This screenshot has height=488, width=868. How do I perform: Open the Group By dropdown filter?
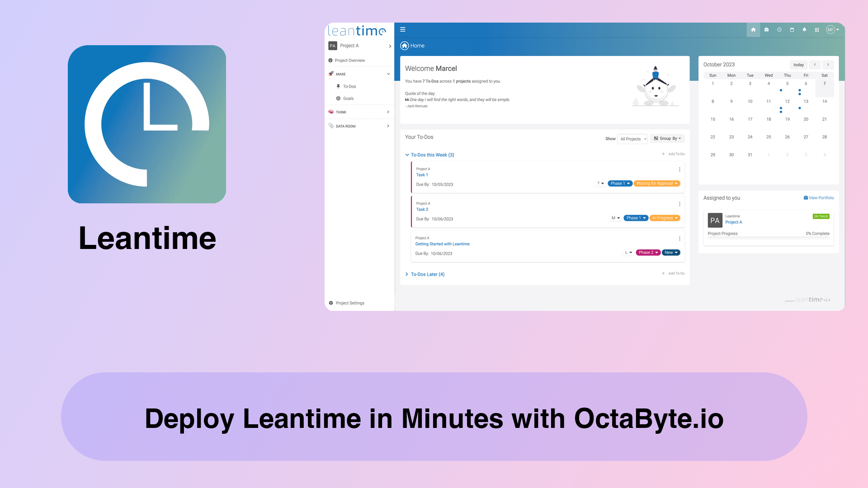coord(666,138)
